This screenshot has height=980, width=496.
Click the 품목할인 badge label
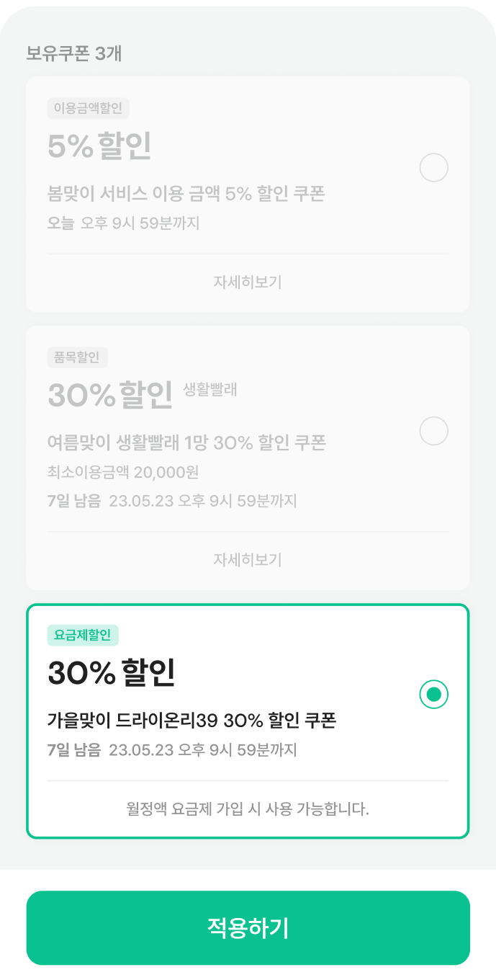tap(77, 357)
